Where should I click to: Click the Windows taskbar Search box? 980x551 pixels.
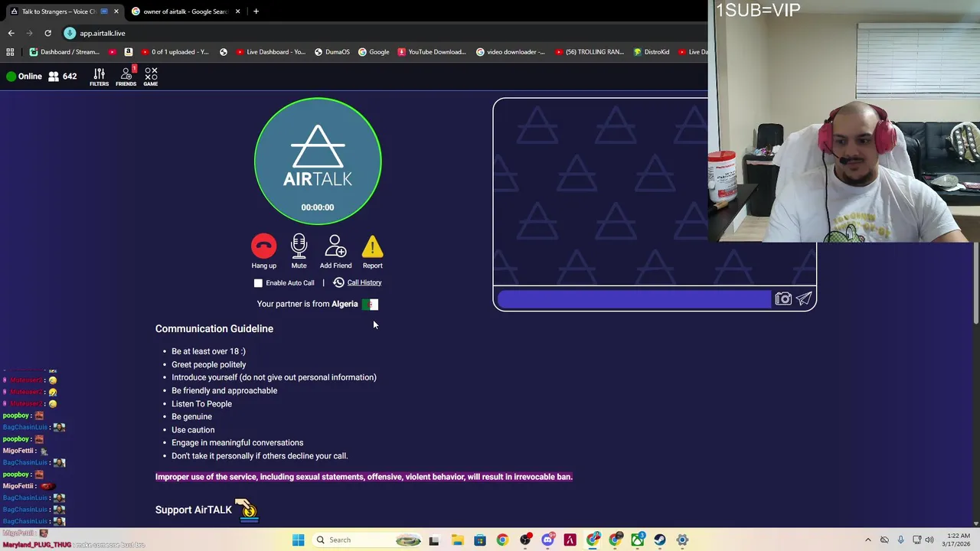[367, 540]
